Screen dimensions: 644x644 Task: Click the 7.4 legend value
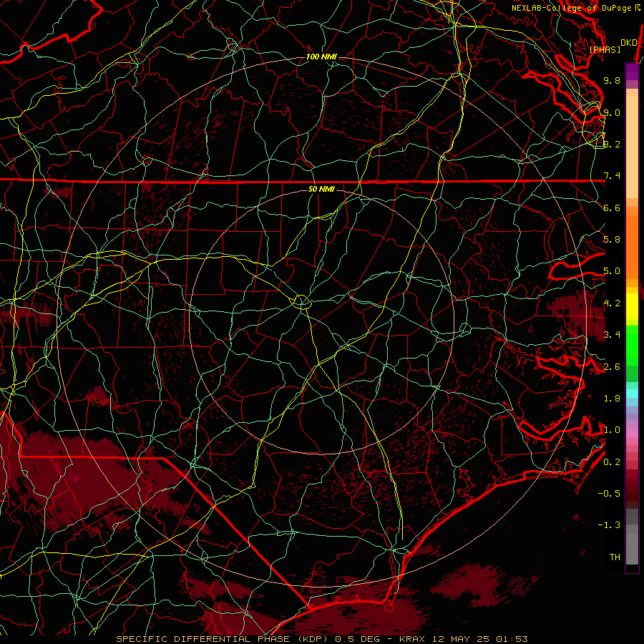click(612, 176)
